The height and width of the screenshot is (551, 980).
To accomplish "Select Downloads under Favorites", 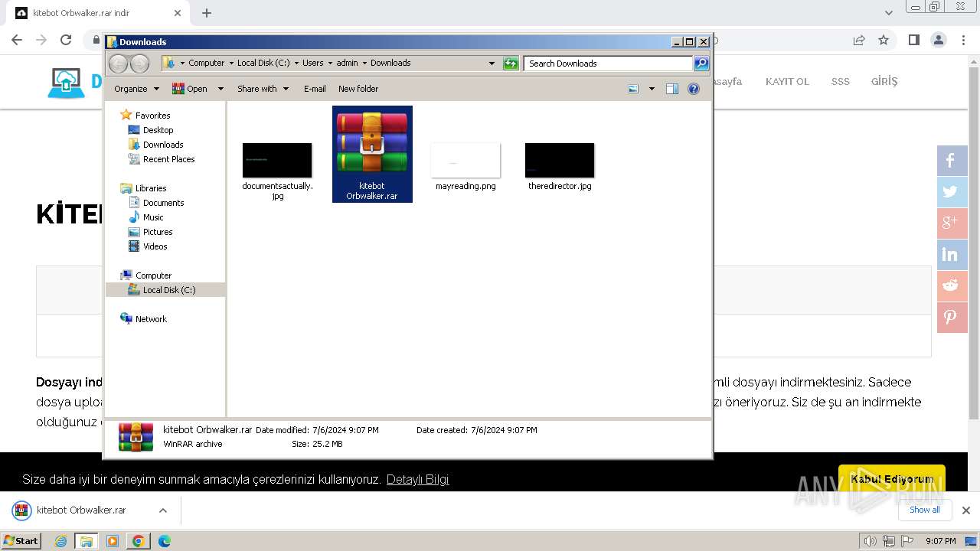I will coord(163,145).
